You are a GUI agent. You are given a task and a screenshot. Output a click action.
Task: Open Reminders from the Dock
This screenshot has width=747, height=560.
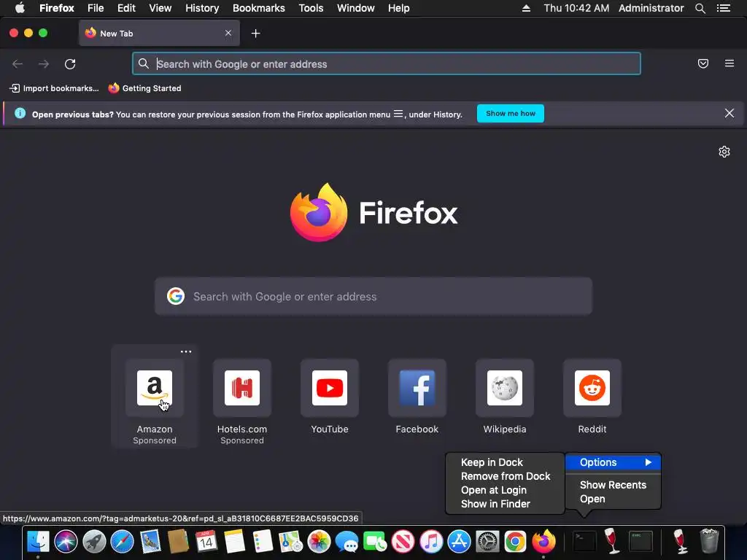263,542
